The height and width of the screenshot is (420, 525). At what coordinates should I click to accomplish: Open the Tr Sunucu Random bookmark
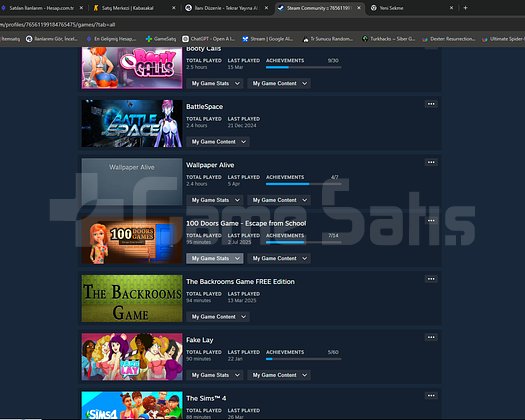[x=328, y=39]
